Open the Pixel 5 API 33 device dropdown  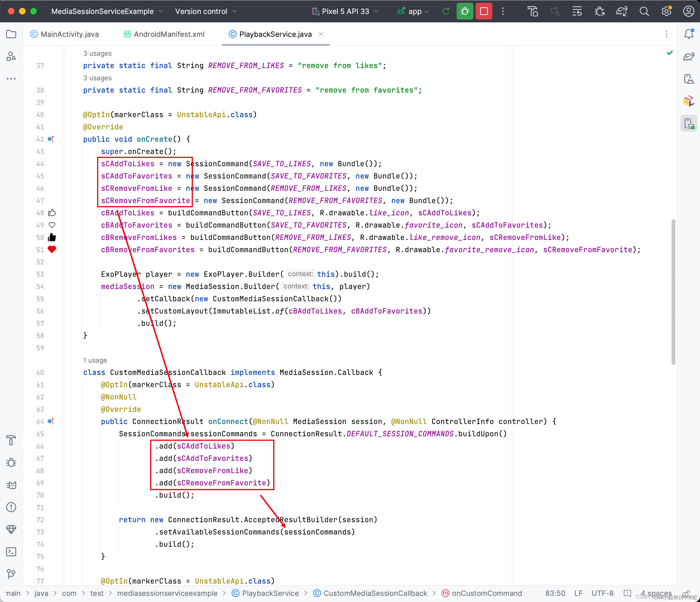(345, 11)
